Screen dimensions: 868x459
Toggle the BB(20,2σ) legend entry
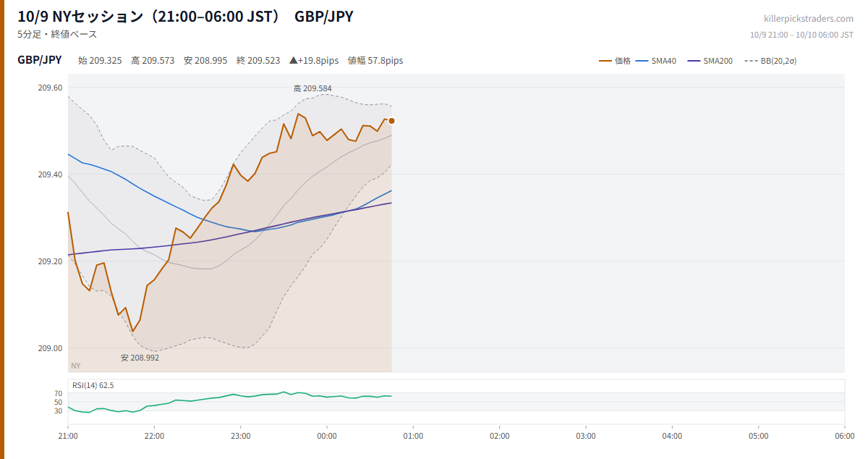[770, 61]
